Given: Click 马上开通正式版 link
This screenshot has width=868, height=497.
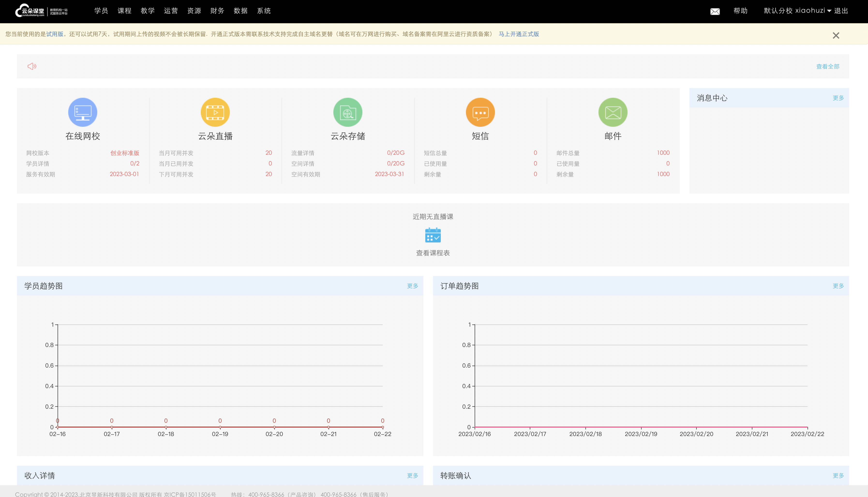Looking at the screenshot, I should point(519,34).
